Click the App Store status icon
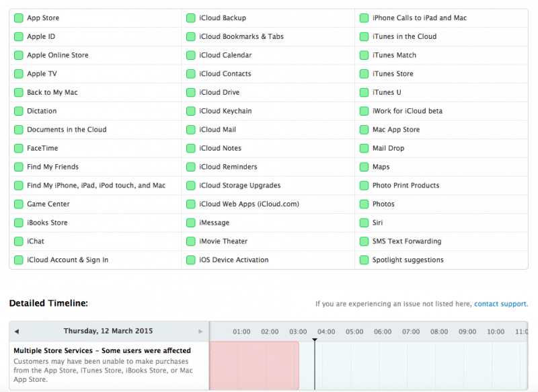Screen dimensions: 538x392 pos(18,17)
